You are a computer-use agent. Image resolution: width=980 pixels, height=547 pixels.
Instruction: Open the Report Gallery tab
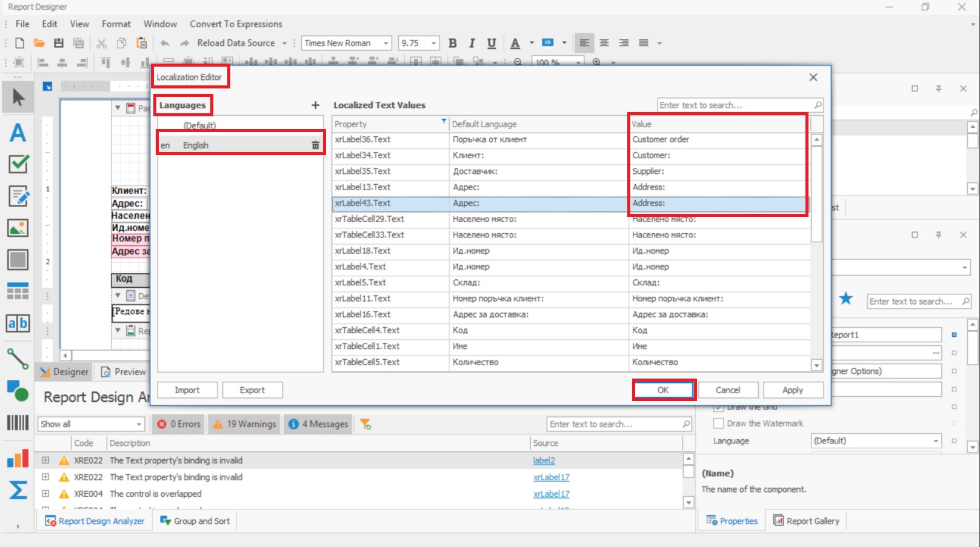(807, 521)
